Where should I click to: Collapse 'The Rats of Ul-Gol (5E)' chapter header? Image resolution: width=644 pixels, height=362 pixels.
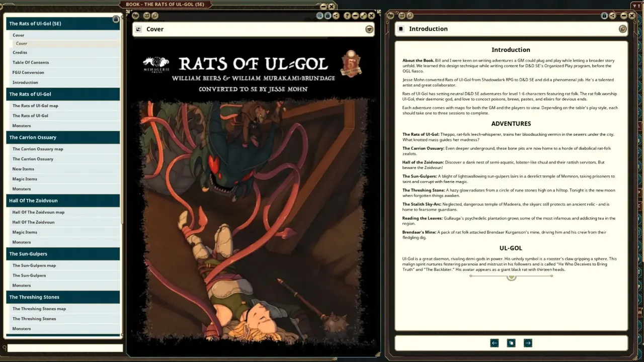point(63,24)
